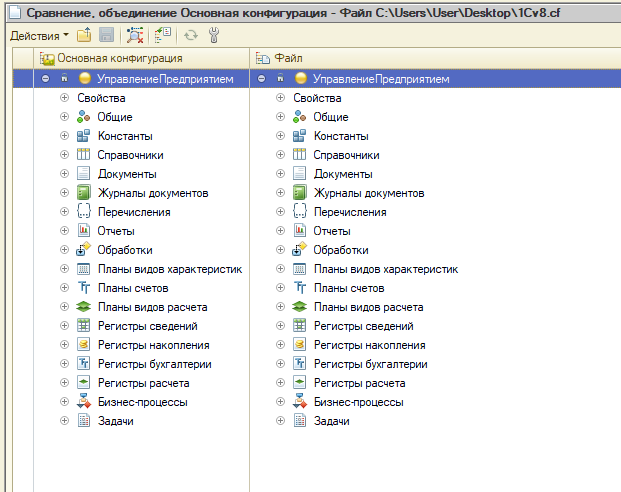Expand Журналы документов in right tree
Viewport: 621px width, 492px height.
280,193
